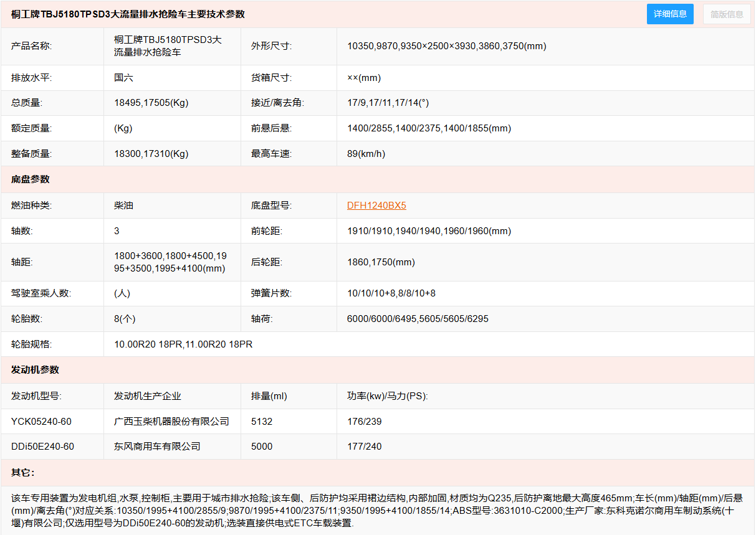Click the 轴数 label
Image resolution: width=756 pixels, height=535 pixels.
click(22, 231)
